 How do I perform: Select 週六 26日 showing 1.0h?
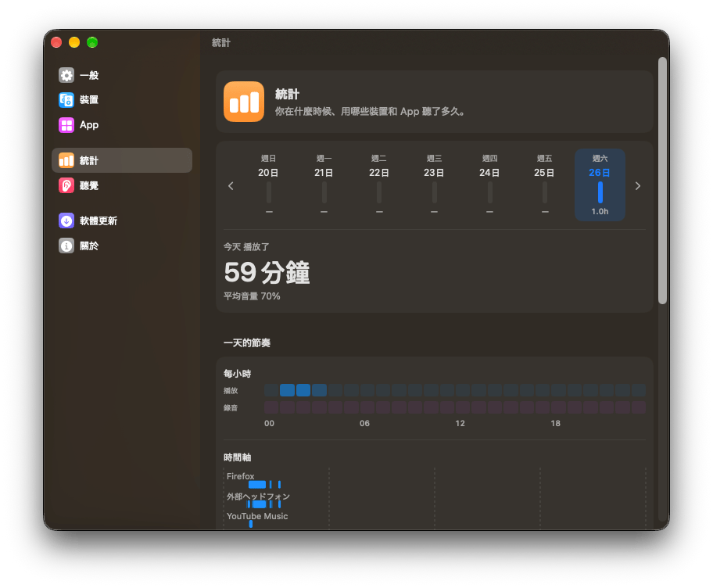600,185
